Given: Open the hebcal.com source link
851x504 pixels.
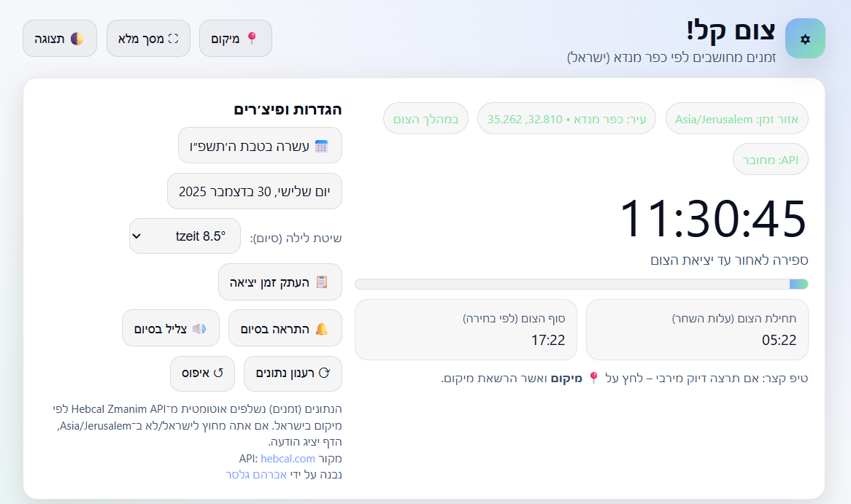Looking at the screenshot, I should pos(288,459).
